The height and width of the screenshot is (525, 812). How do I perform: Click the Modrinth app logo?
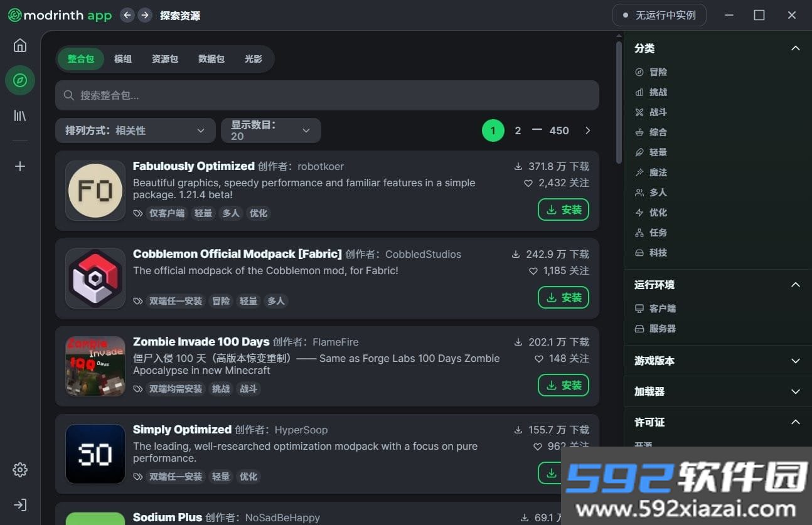point(60,15)
